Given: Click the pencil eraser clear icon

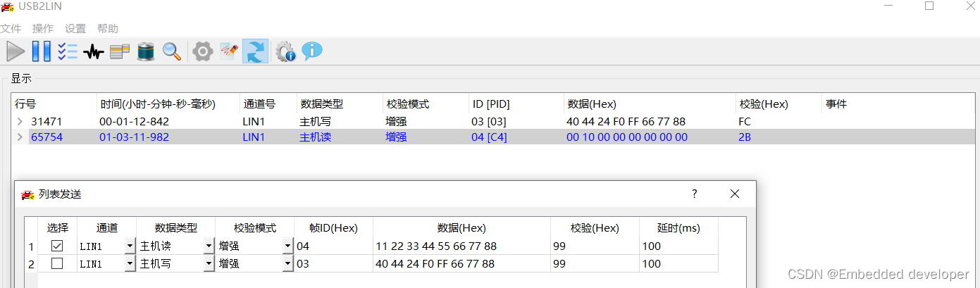Looking at the screenshot, I should pos(229,51).
